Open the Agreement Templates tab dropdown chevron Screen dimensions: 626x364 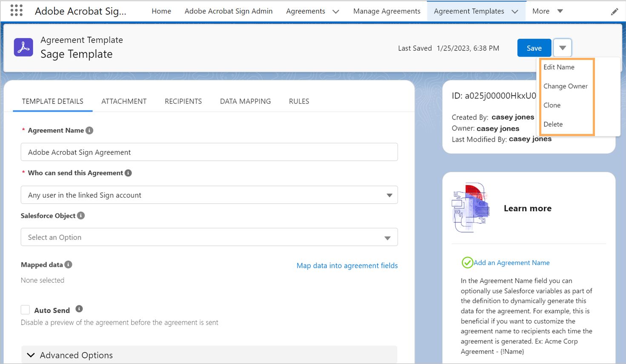click(515, 11)
